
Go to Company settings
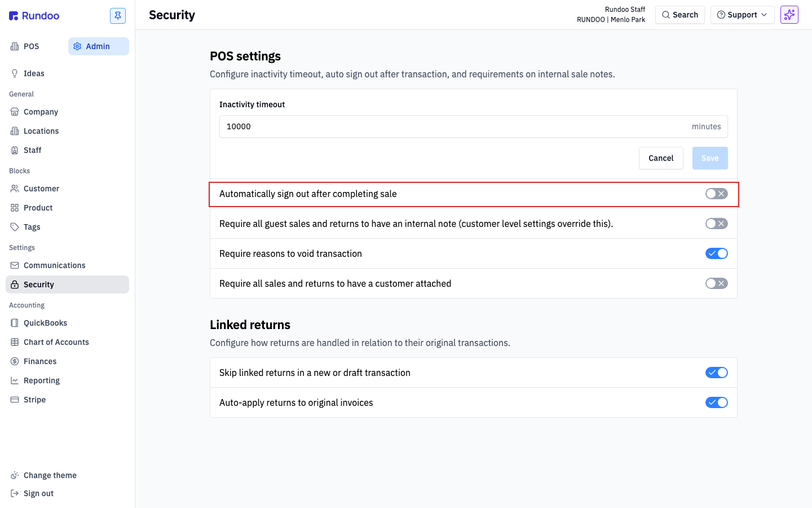[x=68, y=112]
